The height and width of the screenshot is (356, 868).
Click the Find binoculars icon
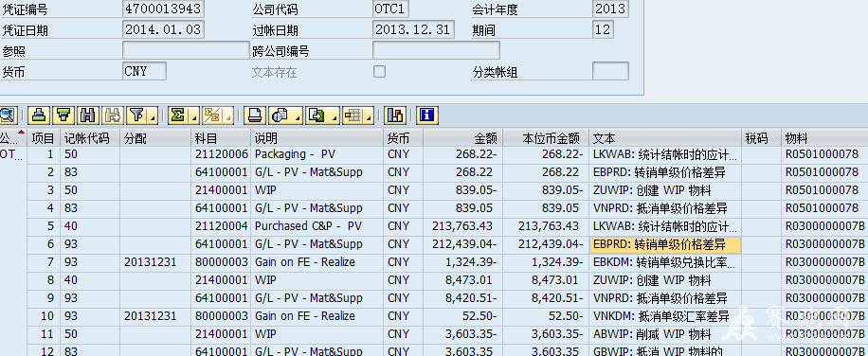click(87, 115)
